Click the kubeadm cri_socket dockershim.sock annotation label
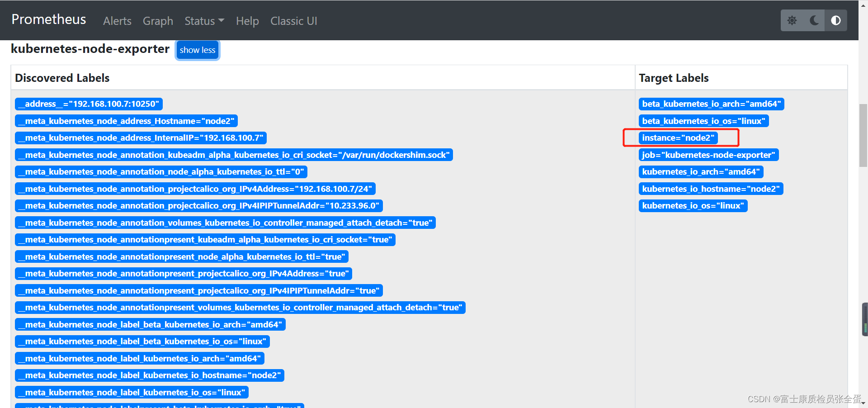Image resolution: width=868 pixels, height=408 pixels. 234,155
